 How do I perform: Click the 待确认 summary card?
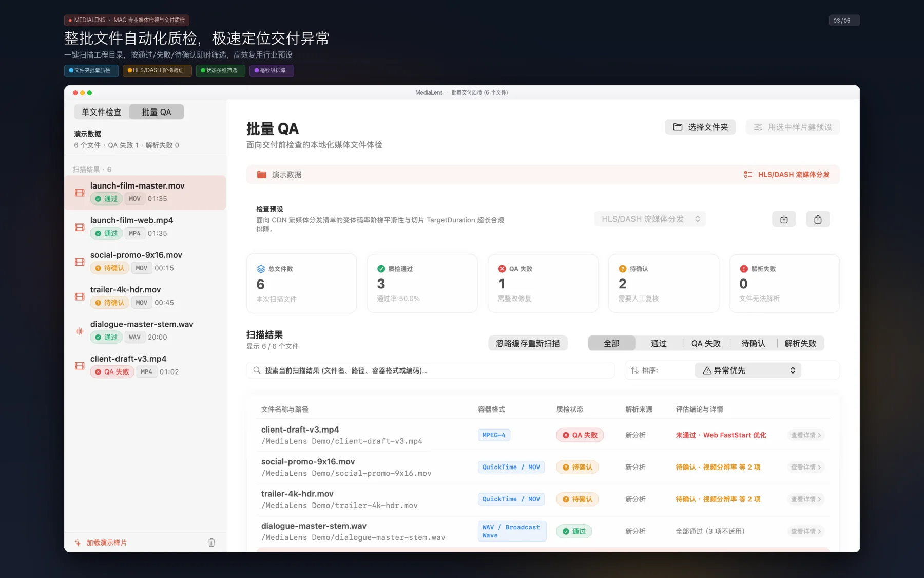pyautogui.click(x=664, y=283)
